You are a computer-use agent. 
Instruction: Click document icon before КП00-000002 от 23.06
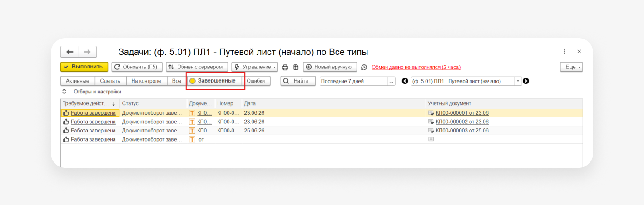[431, 122]
